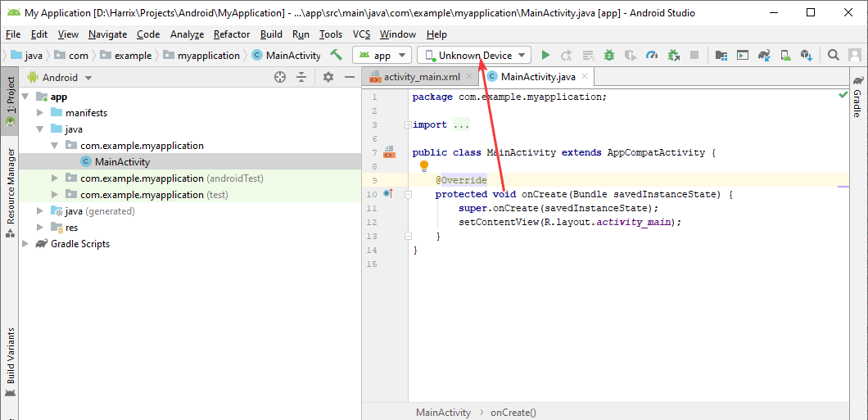Image resolution: width=868 pixels, height=420 pixels.
Task: Switch to the activity_main.xml tab
Action: pos(422,77)
